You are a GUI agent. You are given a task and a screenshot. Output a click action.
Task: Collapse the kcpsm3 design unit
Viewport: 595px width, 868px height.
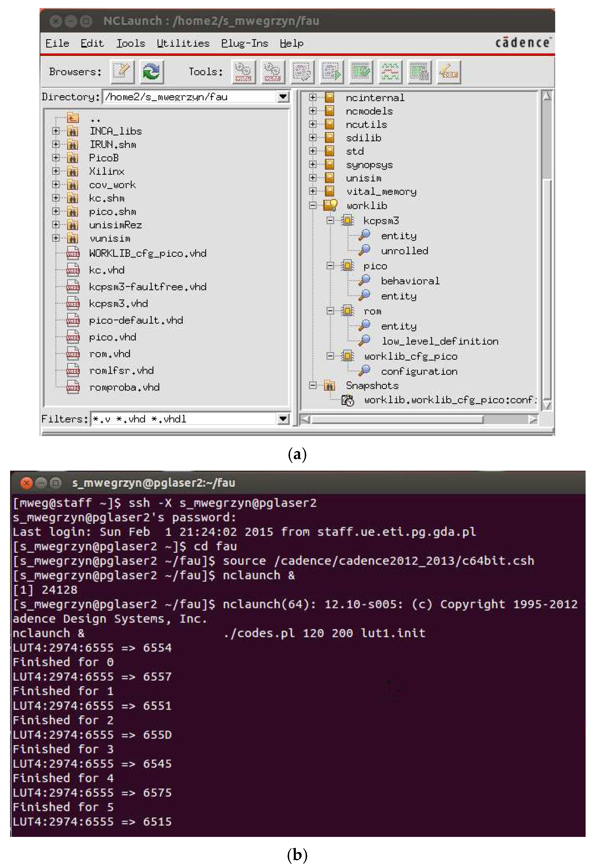click(330, 220)
